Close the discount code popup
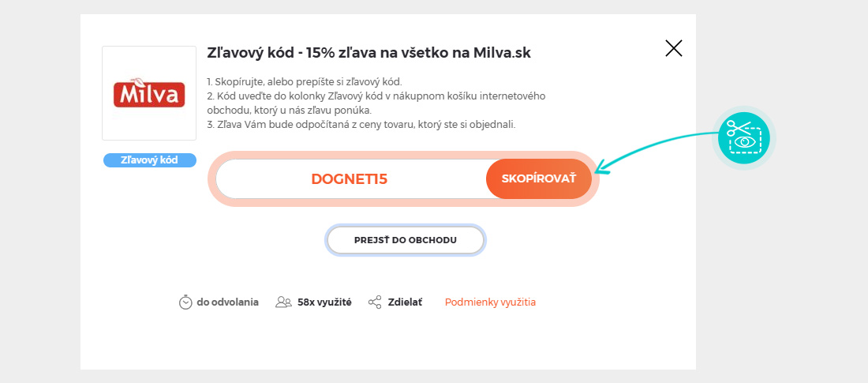This screenshot has height=383, width=868. [x=673, y=48]
